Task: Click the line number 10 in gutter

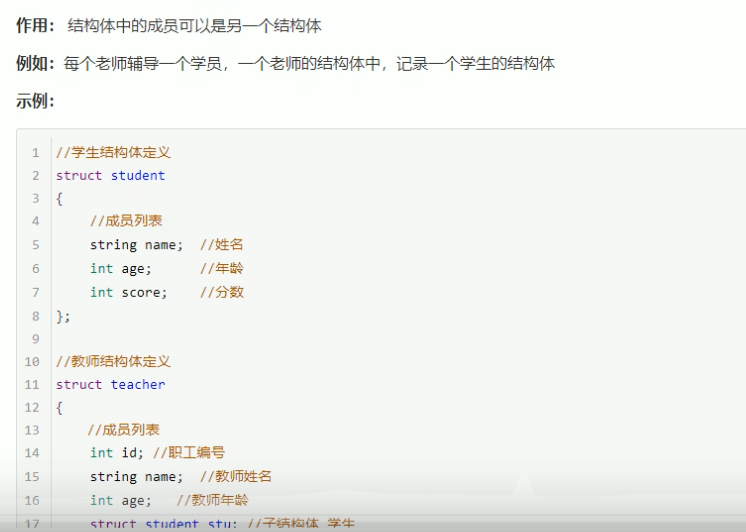Action: point(32,362)
